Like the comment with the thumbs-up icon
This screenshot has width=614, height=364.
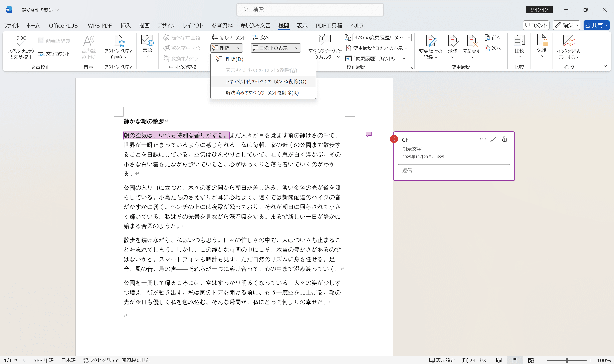pyautogui.click(x=504, y=139)
